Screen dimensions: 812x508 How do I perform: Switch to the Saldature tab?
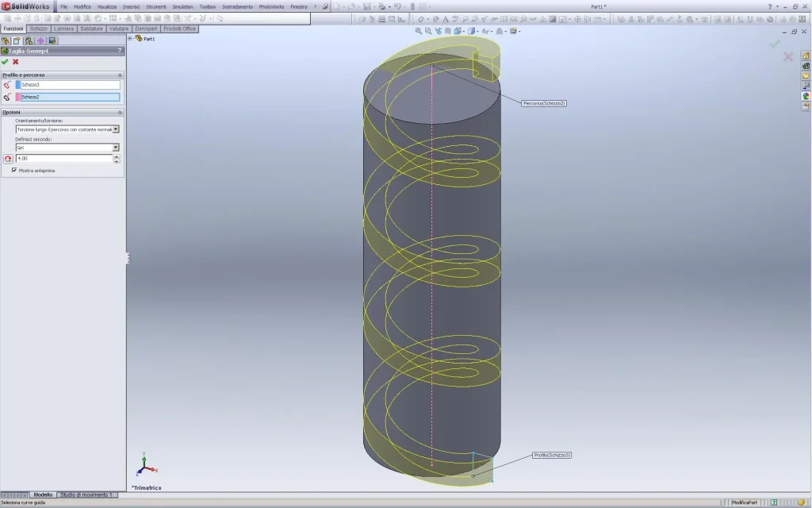[x=91, y=29]
